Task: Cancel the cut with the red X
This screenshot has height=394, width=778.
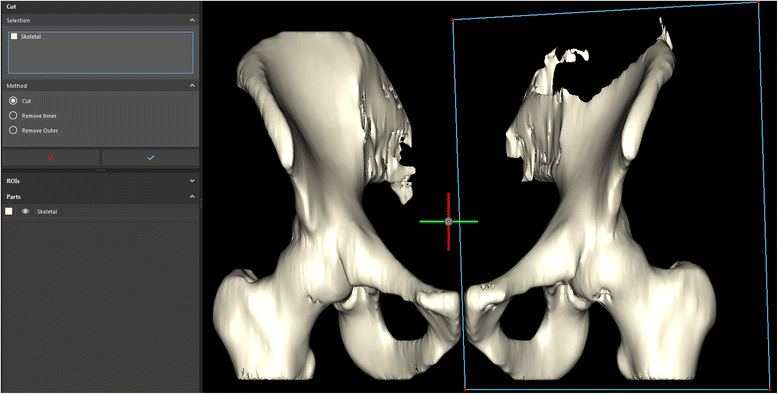Action: pyautogui.click(x=51, y=158)
